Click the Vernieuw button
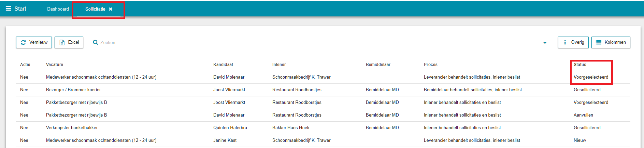This screenshot has width=644, height=148. point(34,42)
